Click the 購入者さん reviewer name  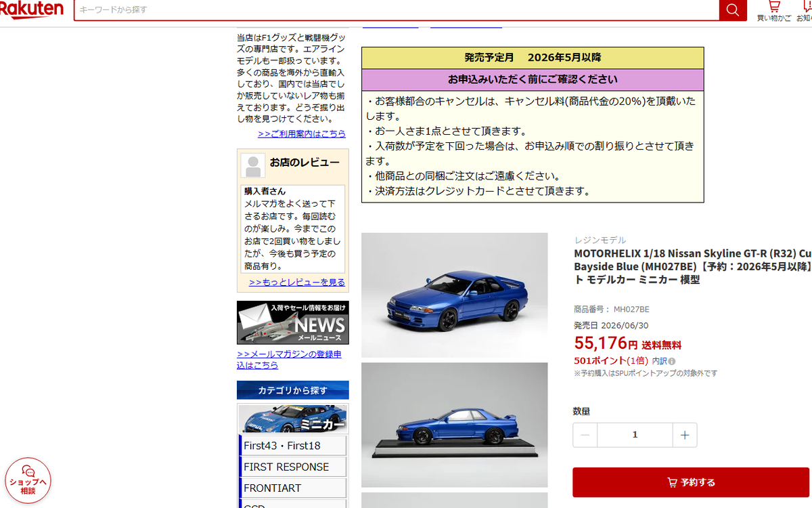coord(265,191)
